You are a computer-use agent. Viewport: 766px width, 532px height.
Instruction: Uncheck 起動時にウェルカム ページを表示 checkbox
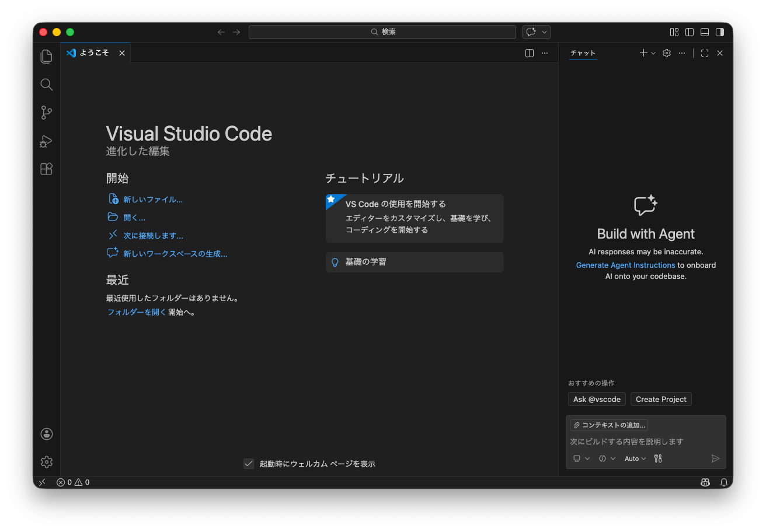(249, 464)
